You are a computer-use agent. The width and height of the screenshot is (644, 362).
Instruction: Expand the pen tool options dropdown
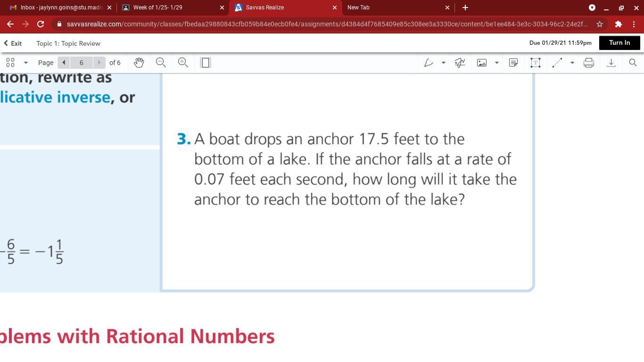tap(443, 63)
